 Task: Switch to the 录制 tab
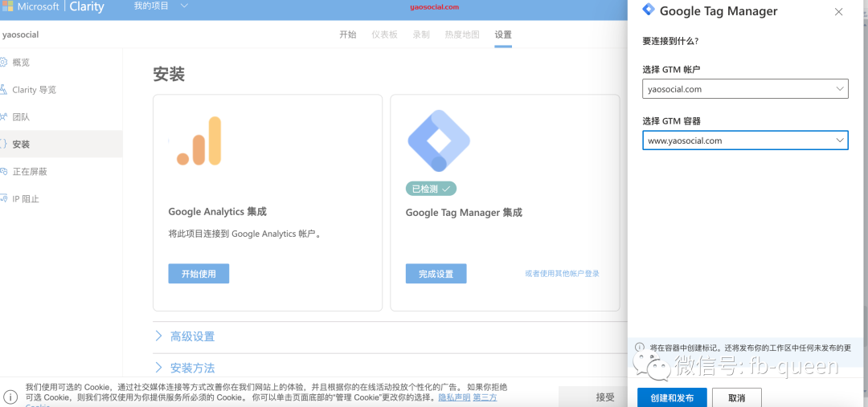(x=420, y=35)
